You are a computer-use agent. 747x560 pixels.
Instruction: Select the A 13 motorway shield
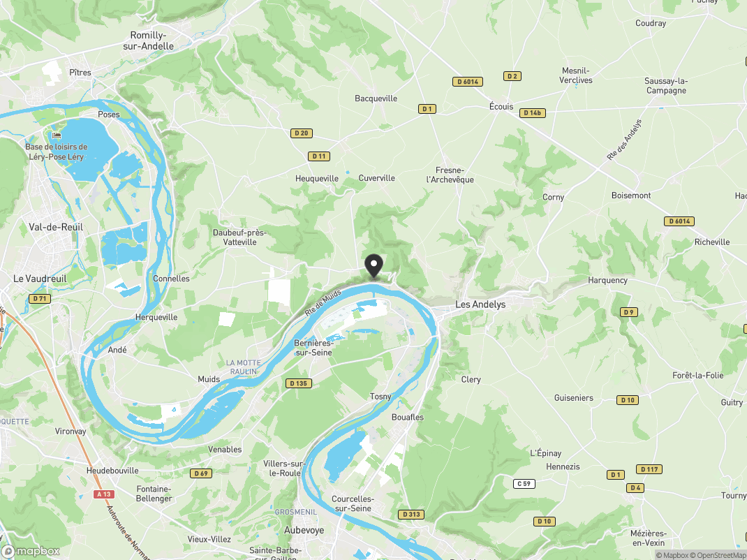104,494
